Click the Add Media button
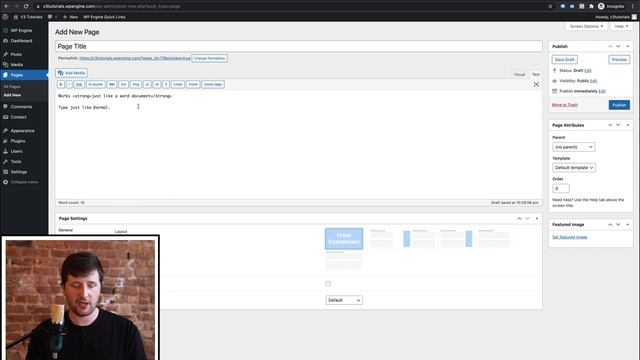 (x=72, y=73)
